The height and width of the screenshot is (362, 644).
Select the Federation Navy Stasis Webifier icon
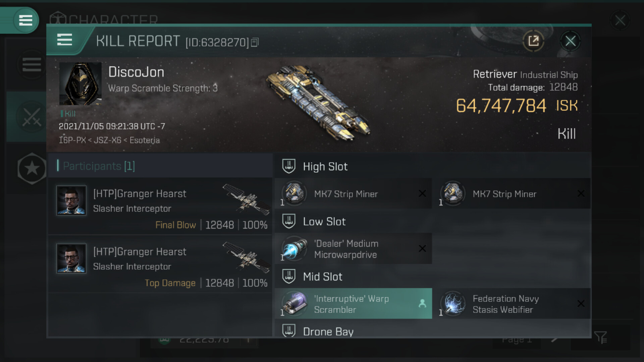(x=453, y=304)
